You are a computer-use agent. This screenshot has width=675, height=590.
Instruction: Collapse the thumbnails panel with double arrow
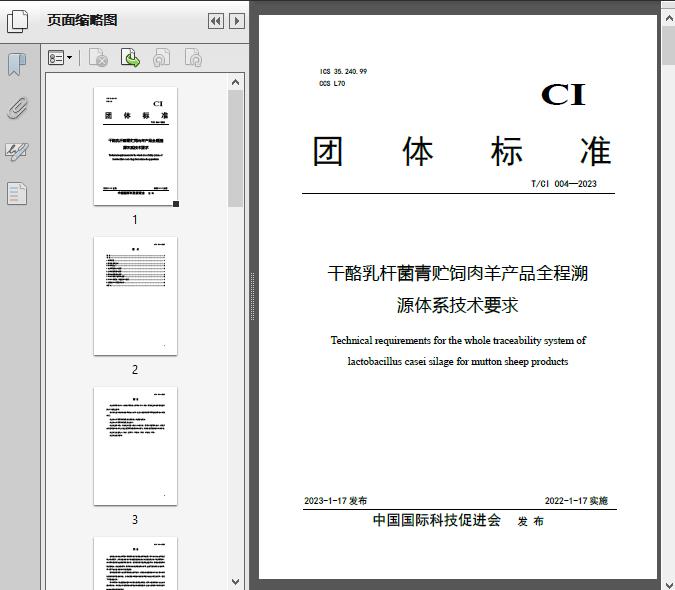tap(215, 21)
